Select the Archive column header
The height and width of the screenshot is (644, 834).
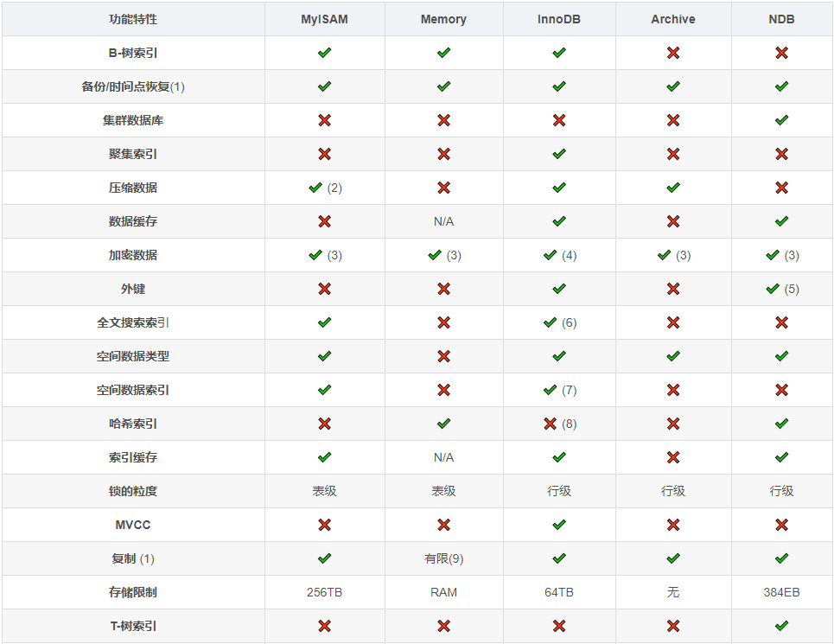(x=673, y=19)
